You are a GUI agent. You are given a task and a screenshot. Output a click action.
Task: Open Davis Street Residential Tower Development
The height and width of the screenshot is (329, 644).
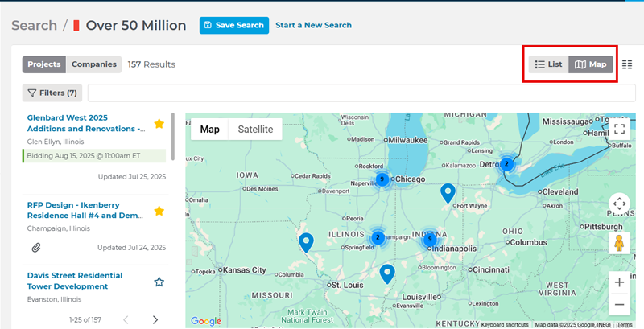(75, 281)
